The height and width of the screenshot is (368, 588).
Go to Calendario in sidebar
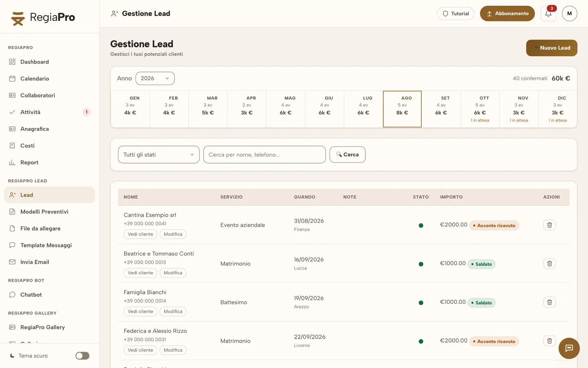pyautogui.click(x=49, y=79)
